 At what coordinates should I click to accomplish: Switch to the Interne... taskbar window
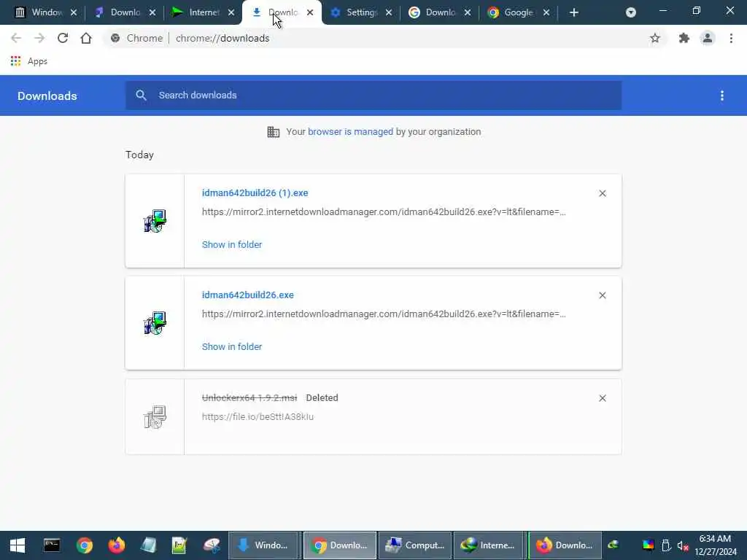click(488, 545)
